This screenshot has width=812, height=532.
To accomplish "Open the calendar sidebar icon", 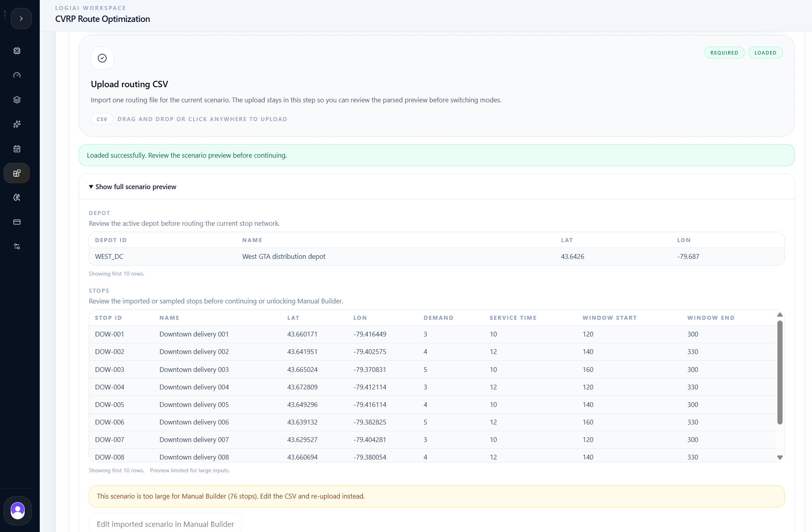I will pyautogui.click(x=17, y=149).
